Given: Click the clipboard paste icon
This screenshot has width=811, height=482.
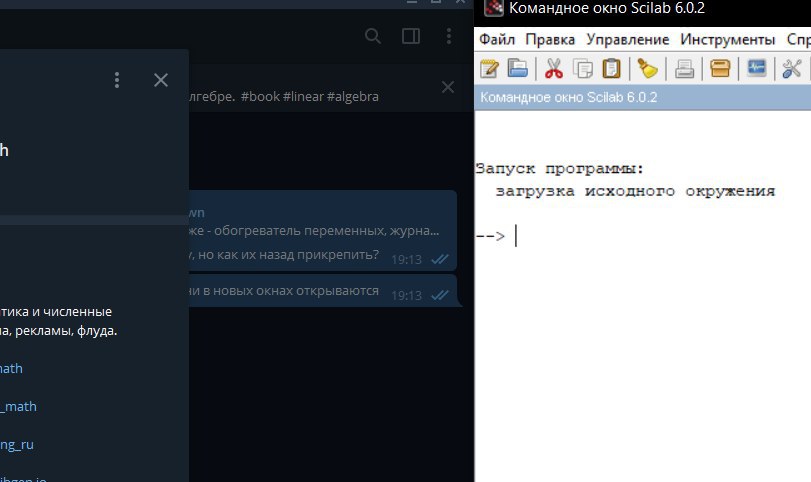Looking at the screenshot, I should coord(611,68).
